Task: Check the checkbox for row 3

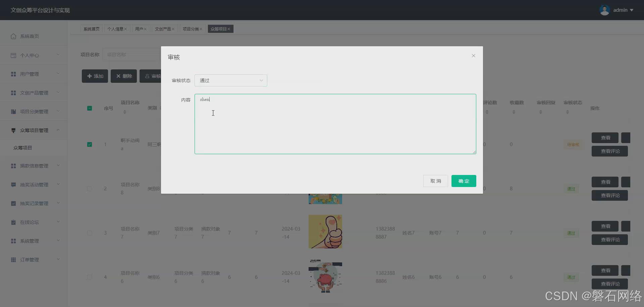Action: click(90, 233)
